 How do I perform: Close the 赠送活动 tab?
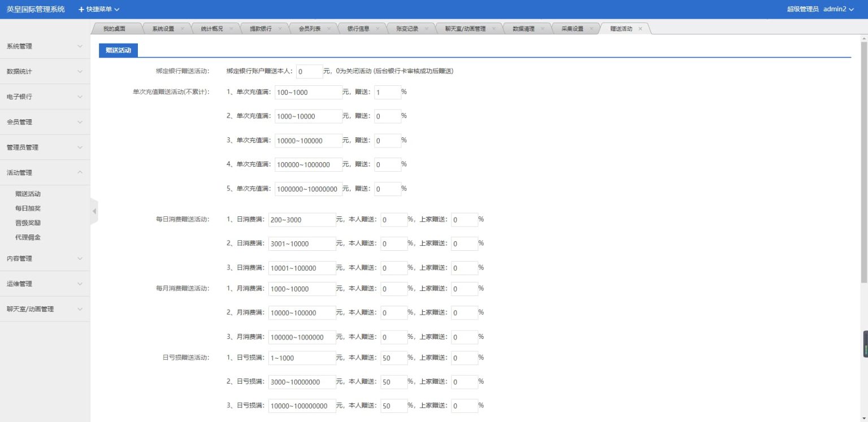click(x=640, y=29)
